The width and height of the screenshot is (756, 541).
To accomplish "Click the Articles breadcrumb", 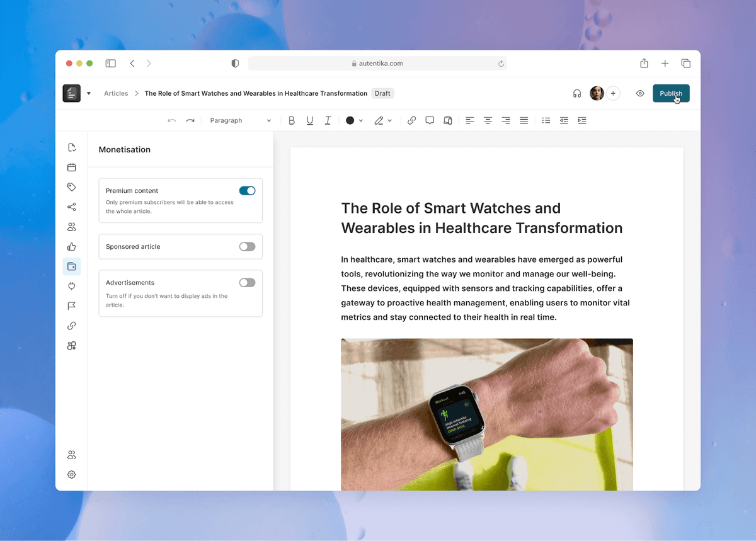I will click(116, 93).
